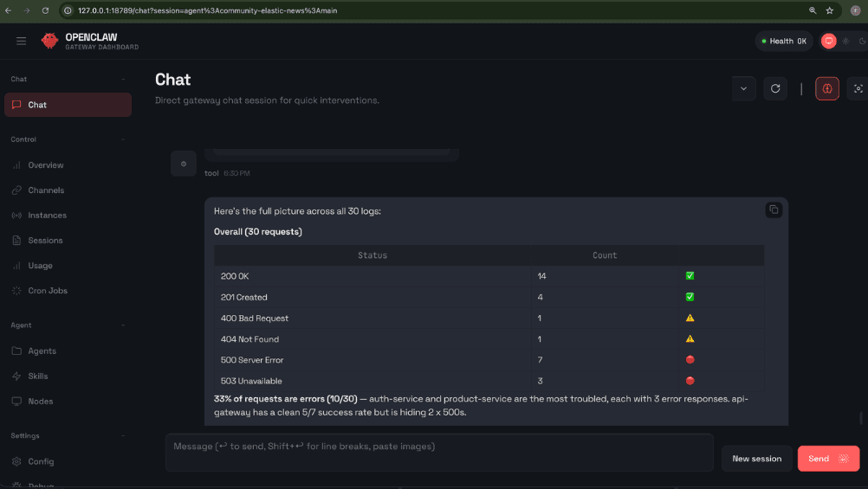Select the 500 Server Error cell
Image resolution: width=868 pixels, height=489 pixels.
pyautogui.click(x=372, y=360)
